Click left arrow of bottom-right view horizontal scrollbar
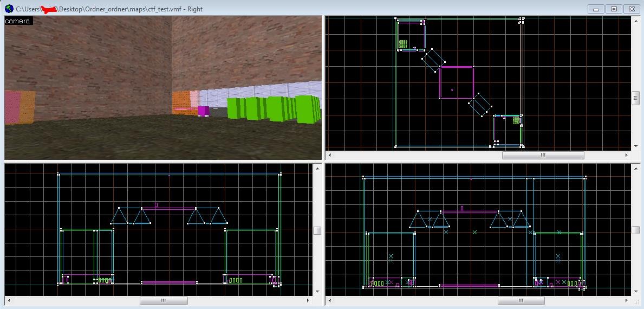This screenshot has width=644, height=309. click(x=329, y=300)
